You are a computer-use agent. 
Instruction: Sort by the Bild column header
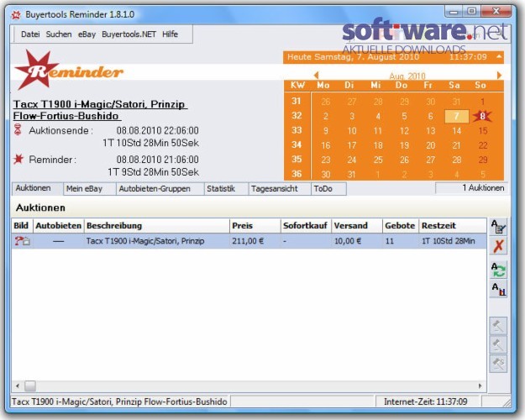[22, 225]
